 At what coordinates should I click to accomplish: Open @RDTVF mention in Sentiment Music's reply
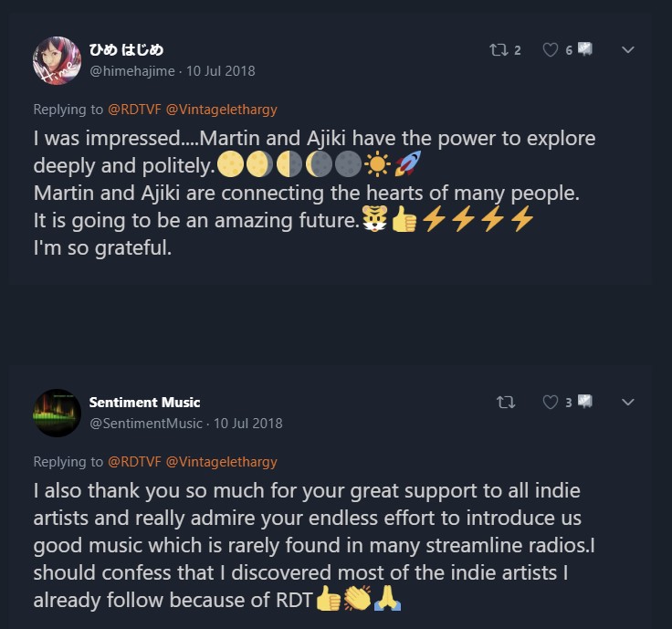tap(134, 461)
